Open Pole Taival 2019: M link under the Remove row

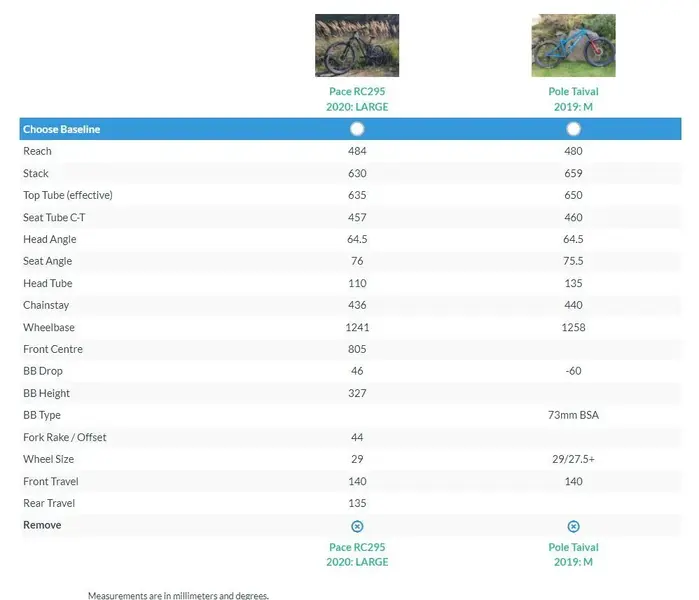(x=573, y=555)
